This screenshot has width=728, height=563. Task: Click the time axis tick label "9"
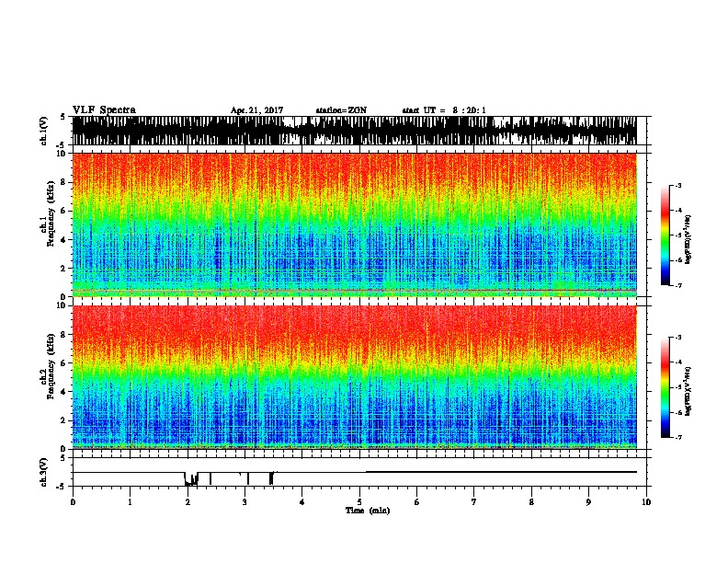click(588, 502)
